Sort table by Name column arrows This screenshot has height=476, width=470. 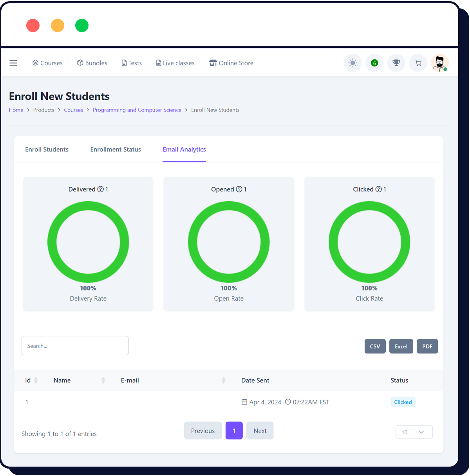[103, 380]
